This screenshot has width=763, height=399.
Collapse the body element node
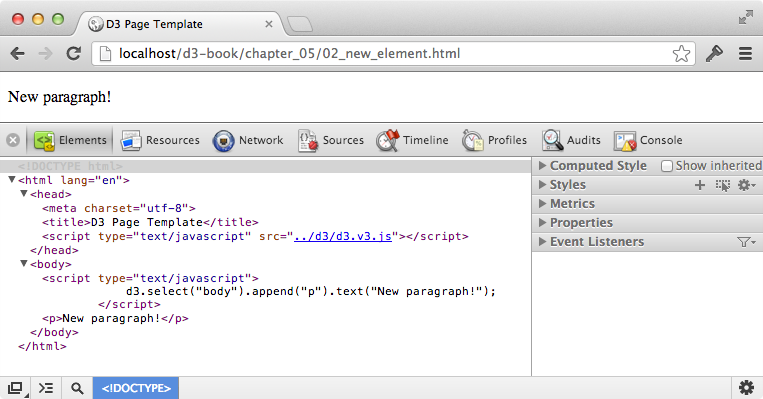coord(23,263)
